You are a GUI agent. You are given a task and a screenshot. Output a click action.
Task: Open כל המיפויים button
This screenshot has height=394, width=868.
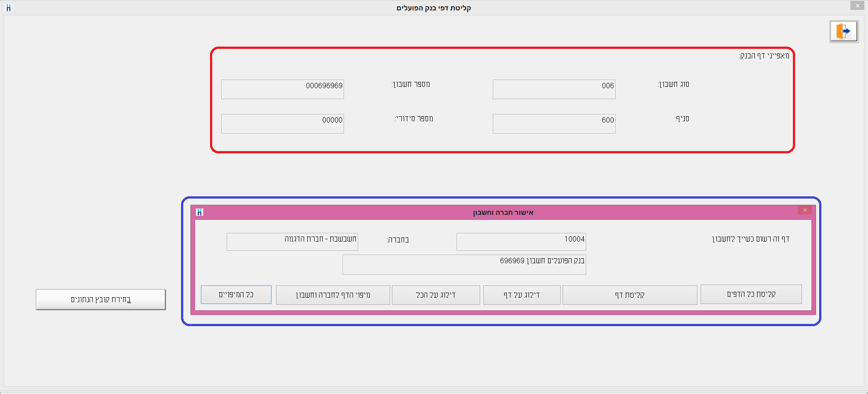(236, 294)
